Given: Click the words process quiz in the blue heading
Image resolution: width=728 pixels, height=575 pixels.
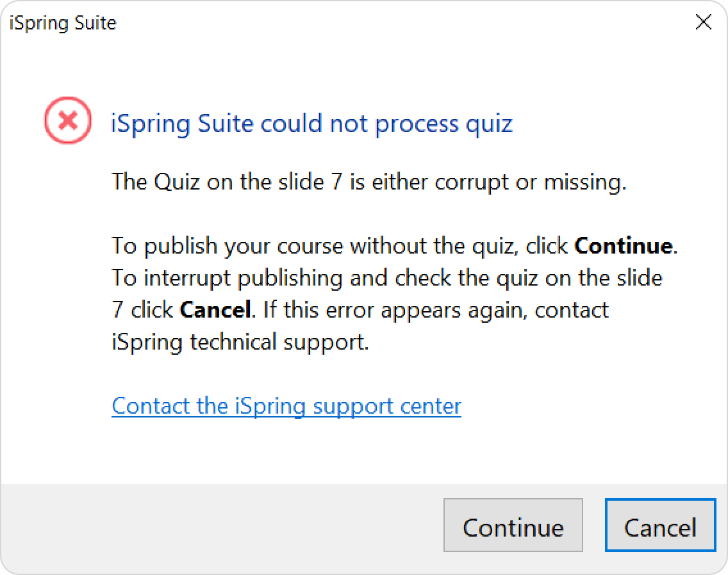Looking at the screenshot, I should [x=444, y=124].
